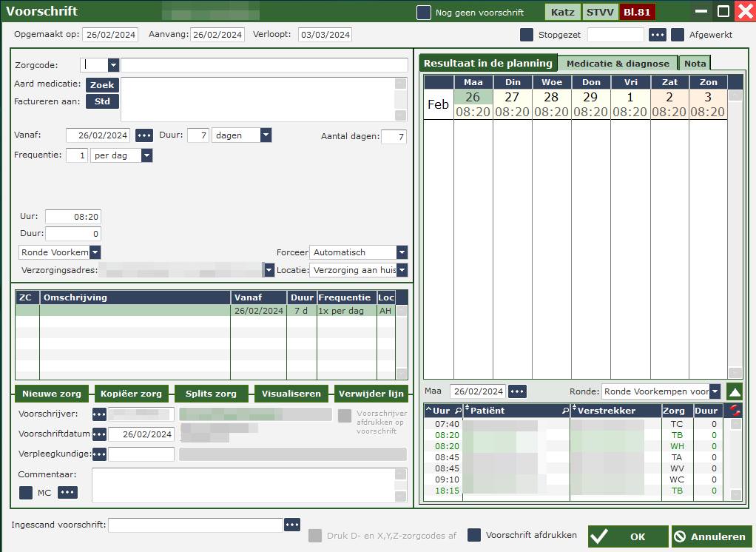Click ellipsis button next to MC checkbox
Image resolution: width=756 pixels, height=552 pixels.
pyautogui.click(x=67, y=493)
